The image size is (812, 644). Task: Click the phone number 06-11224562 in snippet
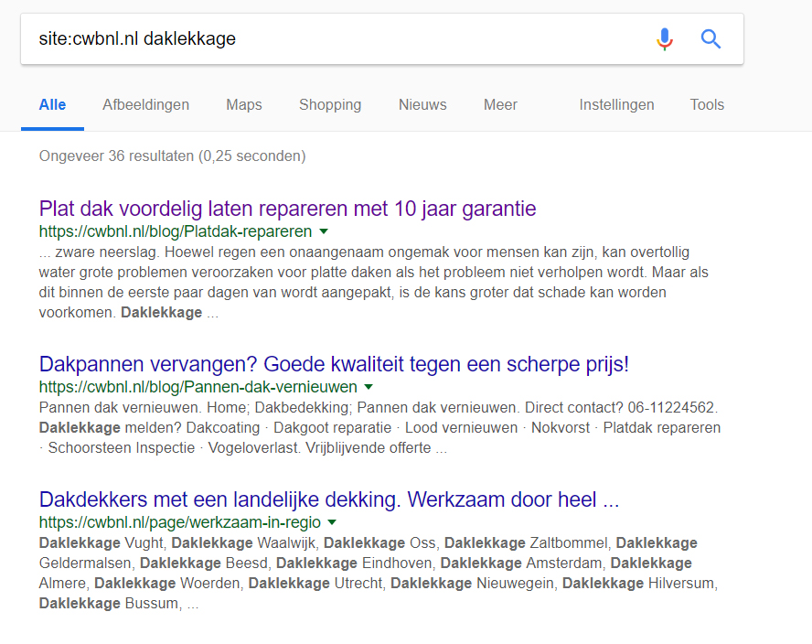[x=670, y=408]
